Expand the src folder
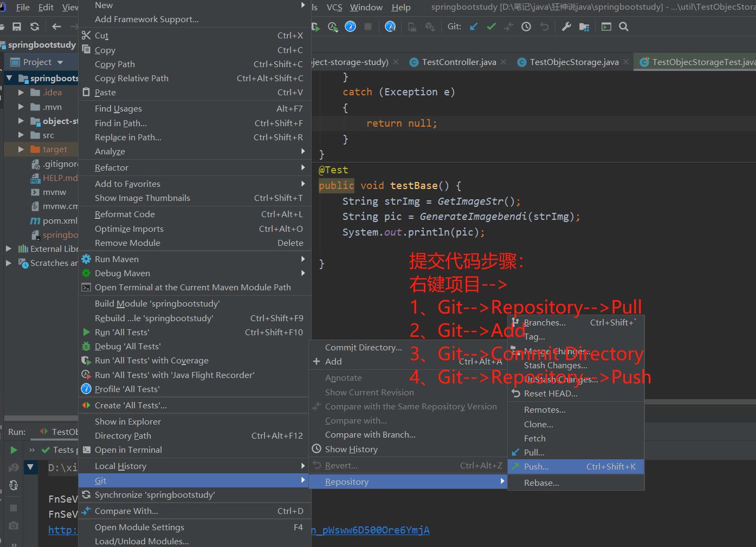This screenshot has width=756, height=547. tap(21, 135)
